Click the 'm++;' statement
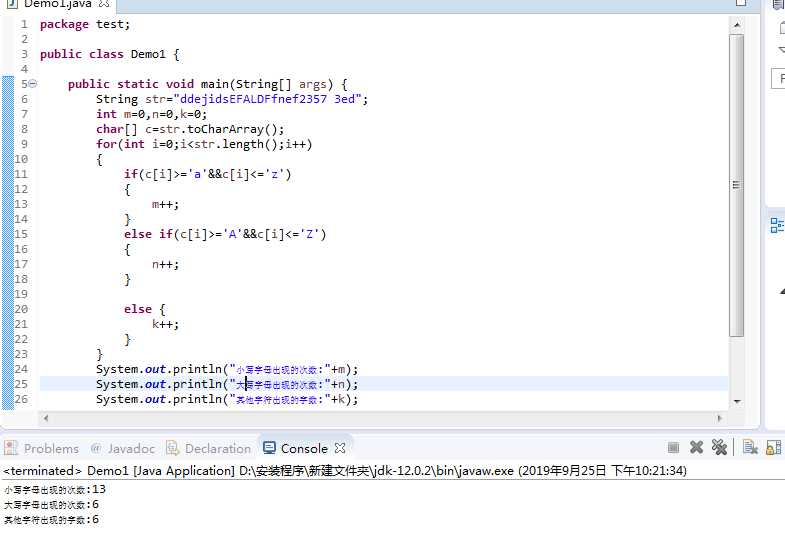The width and height of the screenshot is (785, 542). (165, 204)
